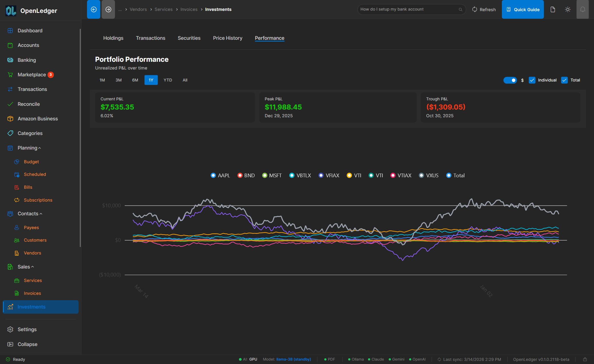
Task: Click the light mode sun icon
Action: coord(568,9)
